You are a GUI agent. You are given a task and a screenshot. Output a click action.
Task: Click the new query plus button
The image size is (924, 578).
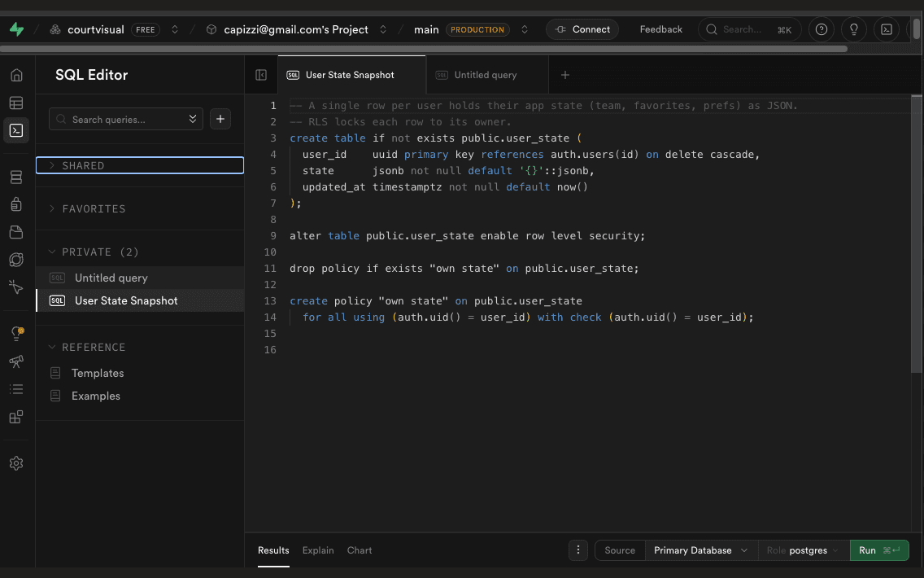click(x=220, y=119)
